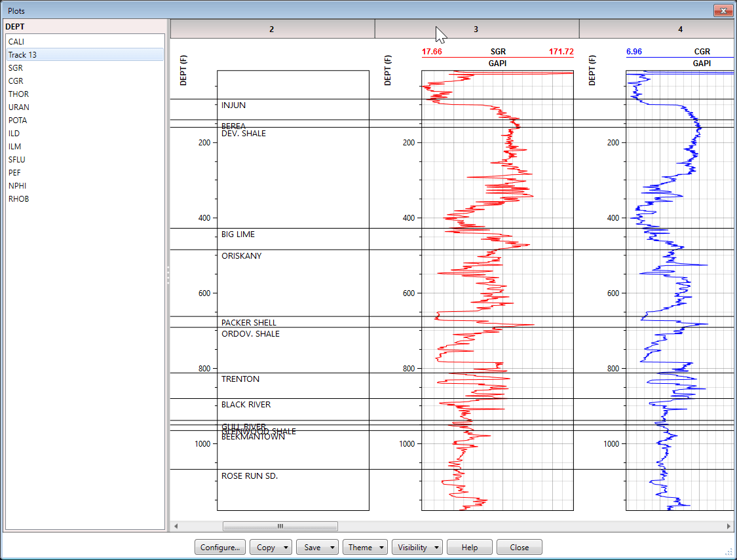Open the Save dropdown menu arrow
The height and width of the screenshot is (560, 737).
coord(332,548)
